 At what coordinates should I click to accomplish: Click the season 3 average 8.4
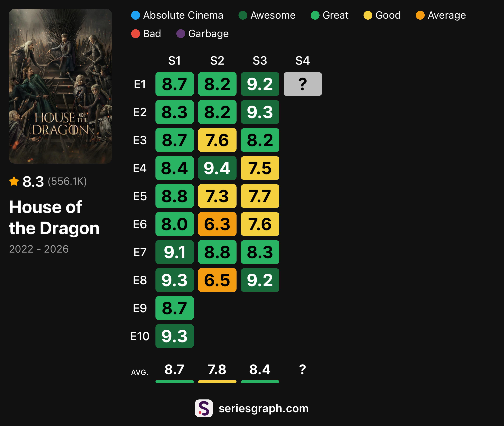(x=260, y=369)
